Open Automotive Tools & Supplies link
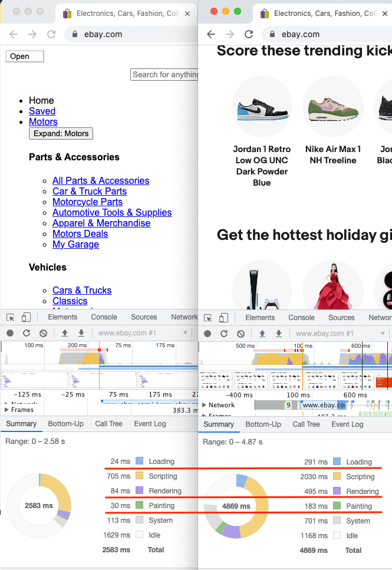Screen dimensions: 392x570 pos(112,212)
